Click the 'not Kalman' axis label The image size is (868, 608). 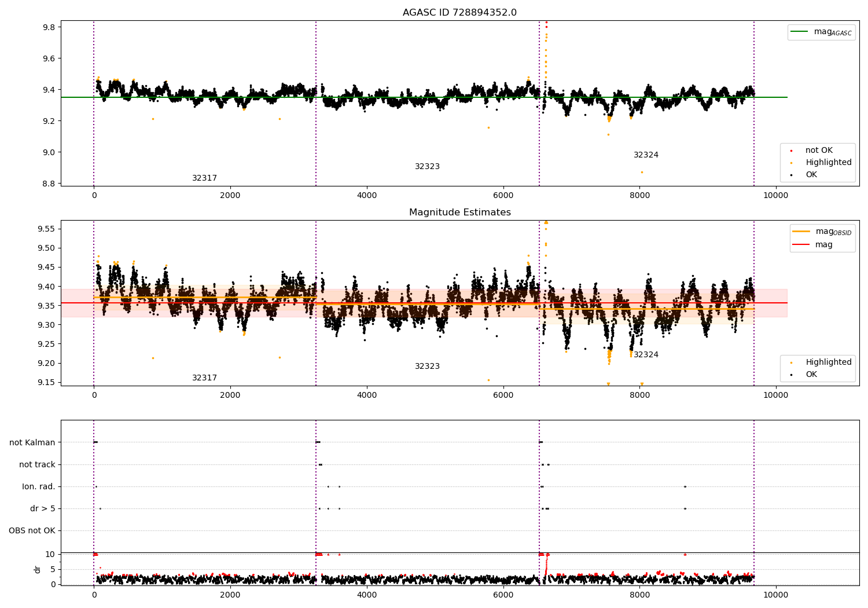coord(32,443)
